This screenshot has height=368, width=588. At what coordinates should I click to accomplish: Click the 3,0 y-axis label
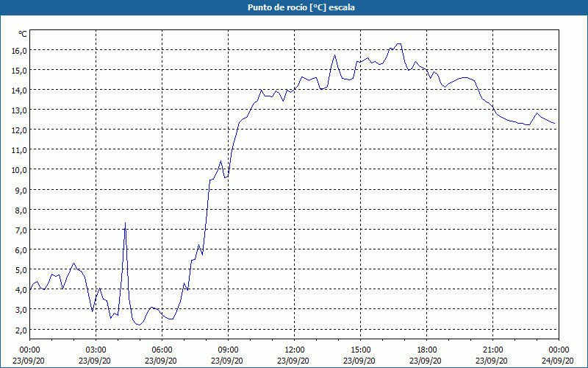click(x=21, y=310)
